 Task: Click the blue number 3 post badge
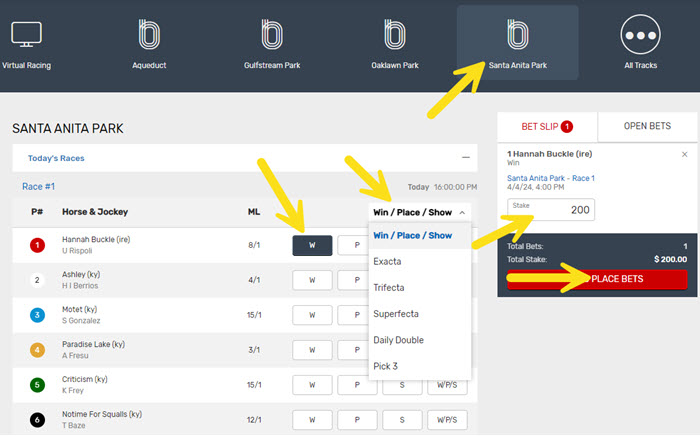(37, 315)
